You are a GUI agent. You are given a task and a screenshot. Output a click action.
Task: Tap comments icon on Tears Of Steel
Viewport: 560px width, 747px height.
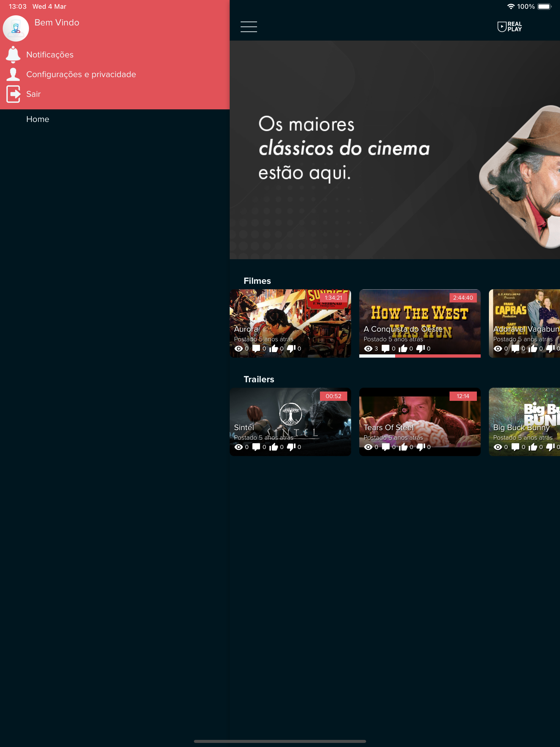pos(386,447)
